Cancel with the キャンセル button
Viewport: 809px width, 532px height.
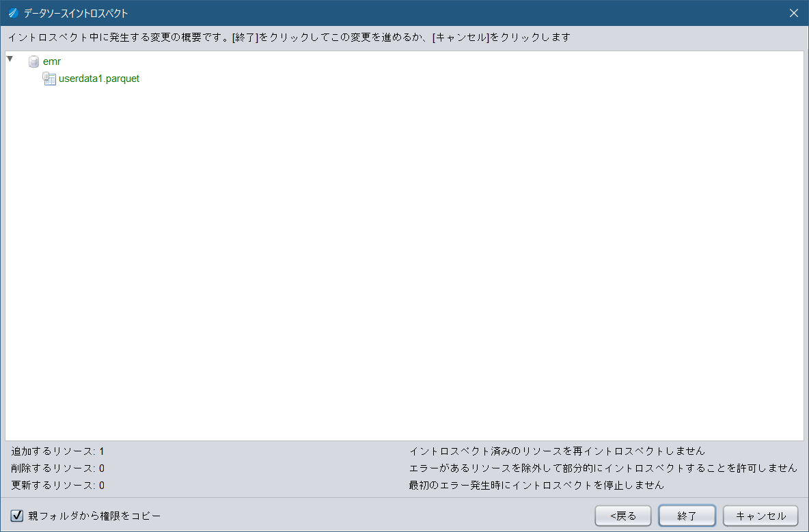[x=760, y=516]
